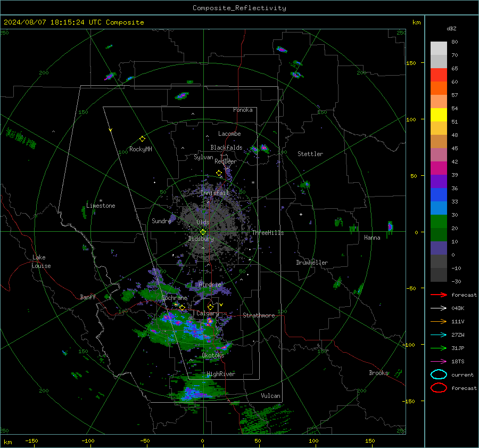Click the Stettler city label
The image size is (479, 448).
pyautogui.click(x=310, y=154)
